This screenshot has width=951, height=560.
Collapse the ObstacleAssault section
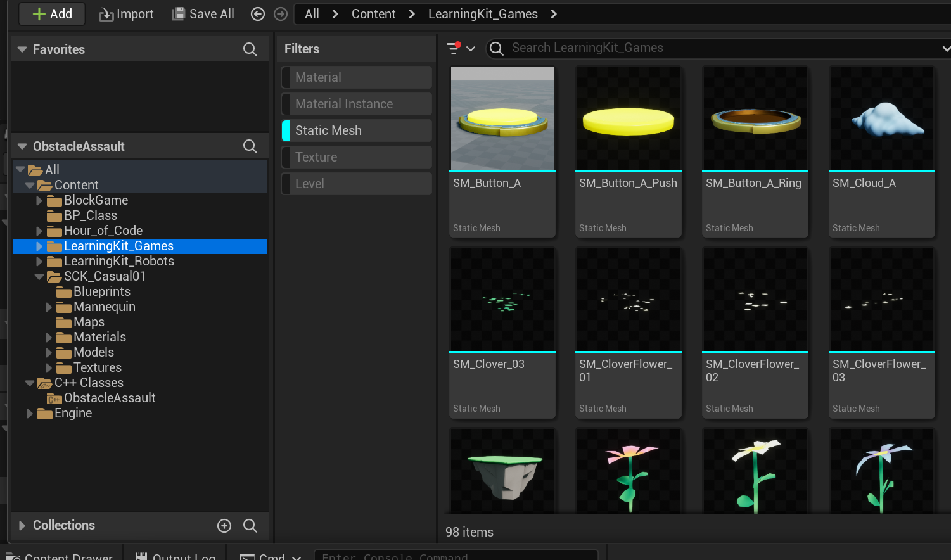(x=22, y=146)
